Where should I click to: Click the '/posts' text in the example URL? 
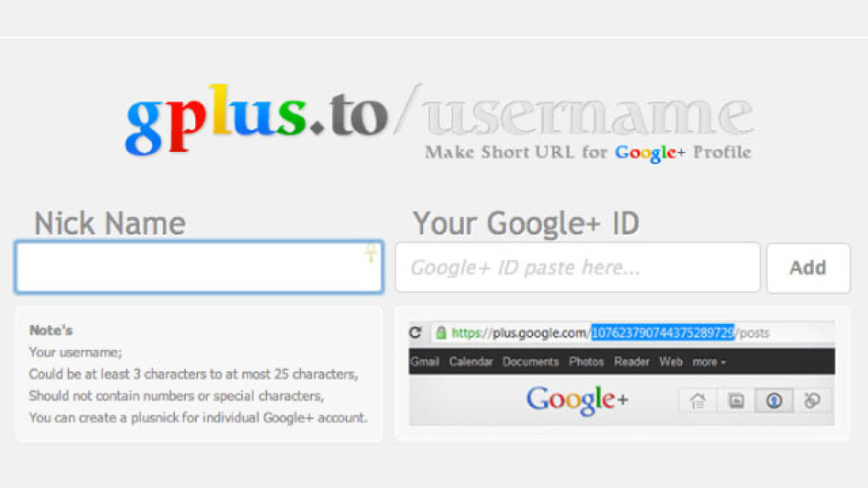coord(752,333)
